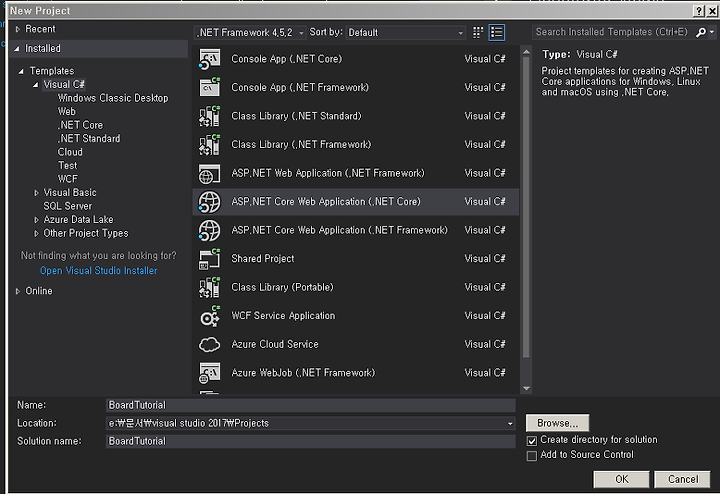
Task: Click the Browse... button
Action: tap(557, 423)
